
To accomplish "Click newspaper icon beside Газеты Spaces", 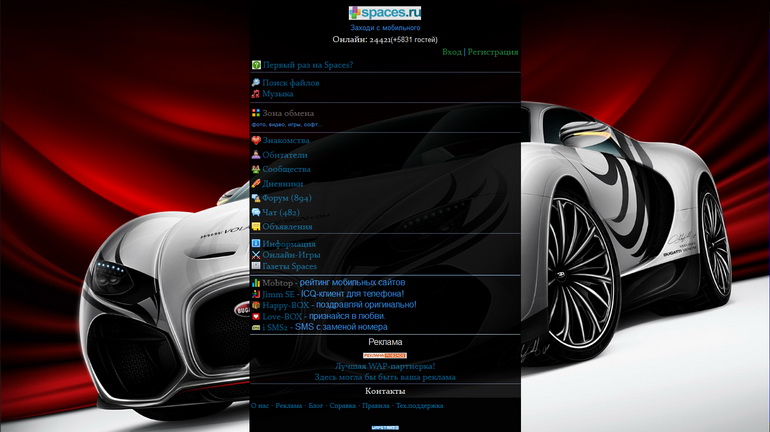I will pos(256,266).
